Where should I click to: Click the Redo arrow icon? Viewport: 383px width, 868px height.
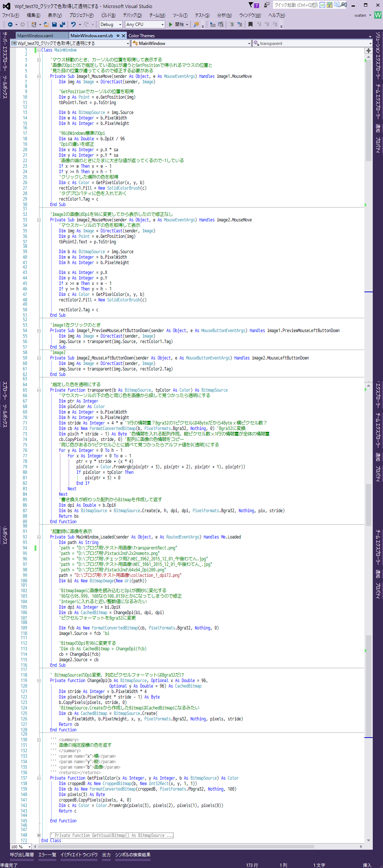(86, 24)
